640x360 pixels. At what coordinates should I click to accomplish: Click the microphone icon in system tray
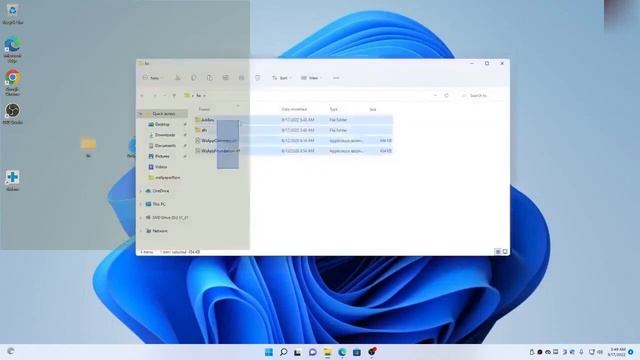[x=581, y=352]
